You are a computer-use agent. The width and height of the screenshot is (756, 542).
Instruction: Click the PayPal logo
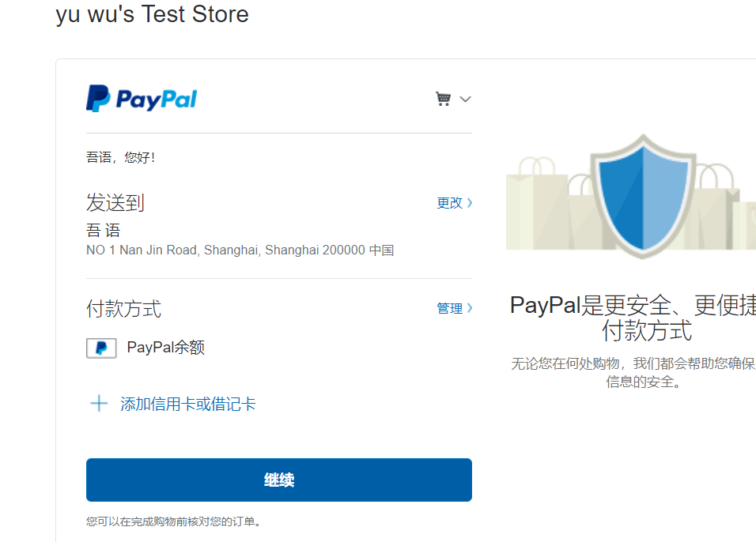click(142, 99)
